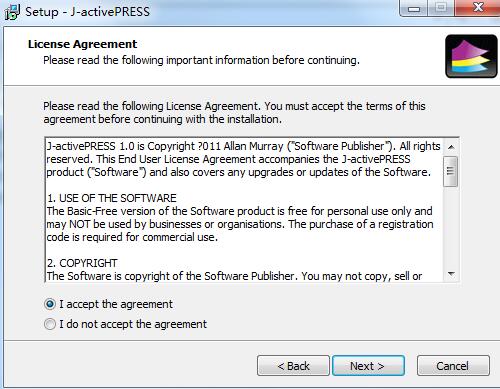Image resolution: width=500 pixels, height=389 pixels.
Task: Minimize the Setup window
Action: (414, 8)
